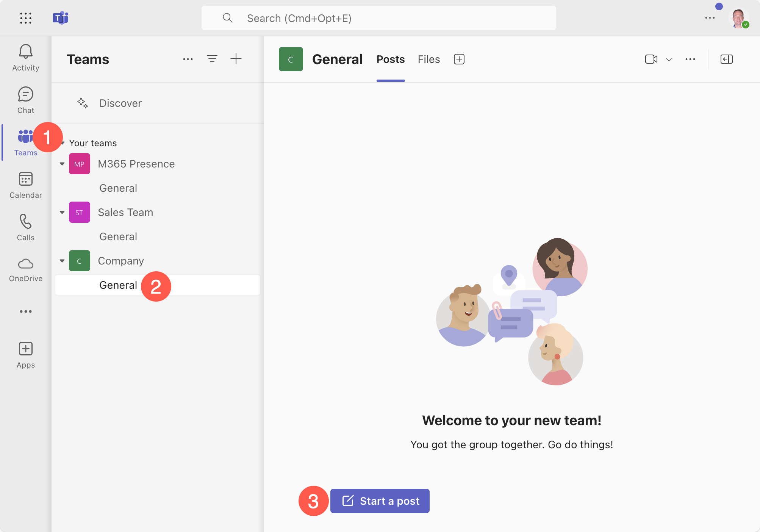Screen dimensions: 760x532
Task: Click the add new team button
Action: (x=237, y=58)
